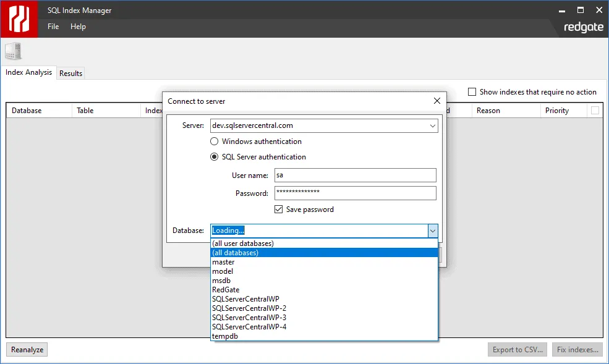Maximize the SQL Index Manager window
Viewport: 609px width, 364px height.
tap(581, 11)
